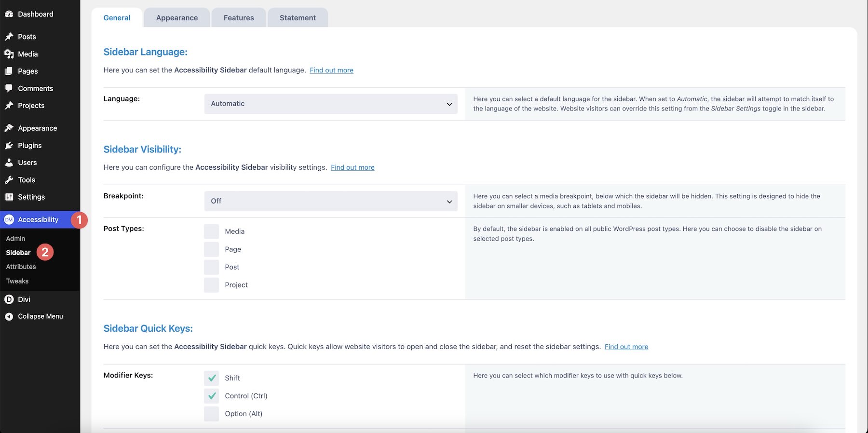Open the Plugins menu label

click(x=30, y=145)
